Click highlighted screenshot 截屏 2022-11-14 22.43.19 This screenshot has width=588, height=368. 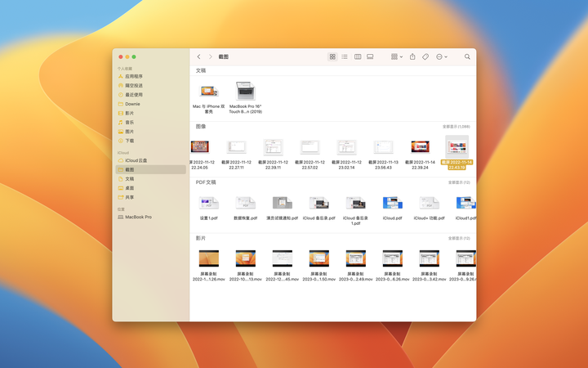(x=457, y=152)
